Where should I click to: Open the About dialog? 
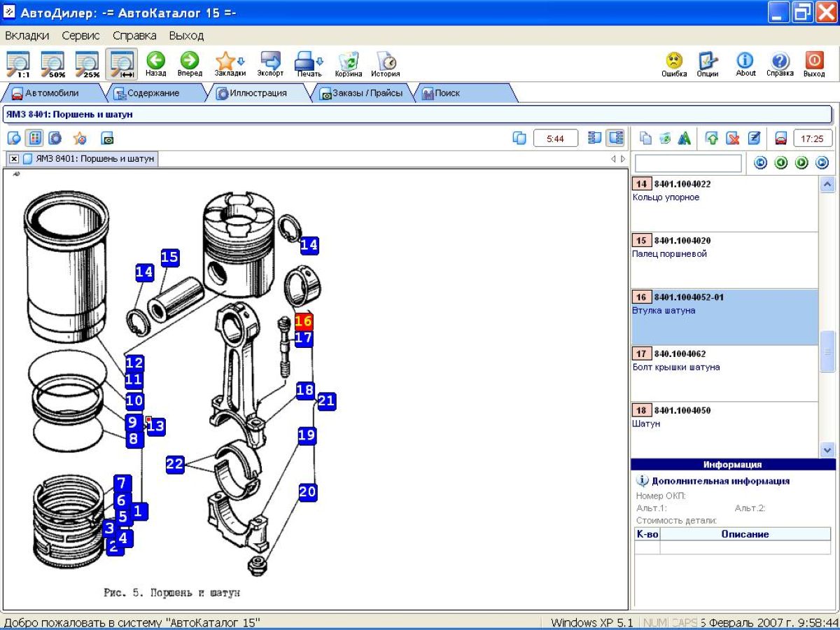[745, 64]
